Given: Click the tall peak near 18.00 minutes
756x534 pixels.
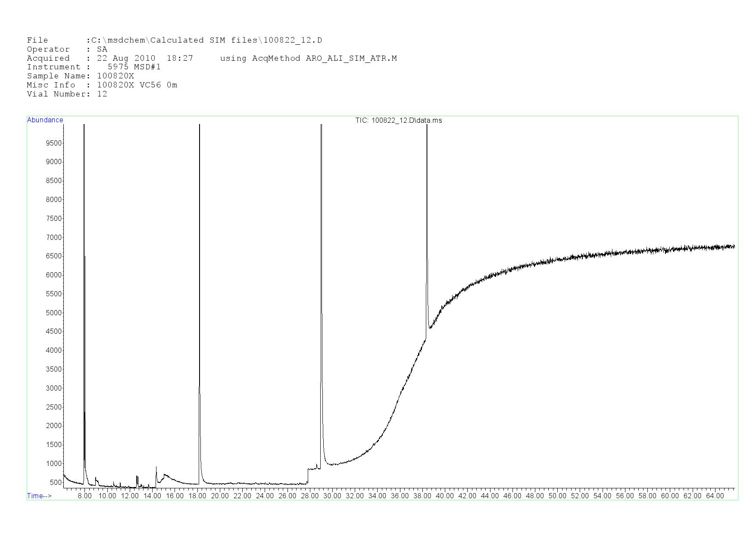Looking at the screenshot, I should pos(200,258).
